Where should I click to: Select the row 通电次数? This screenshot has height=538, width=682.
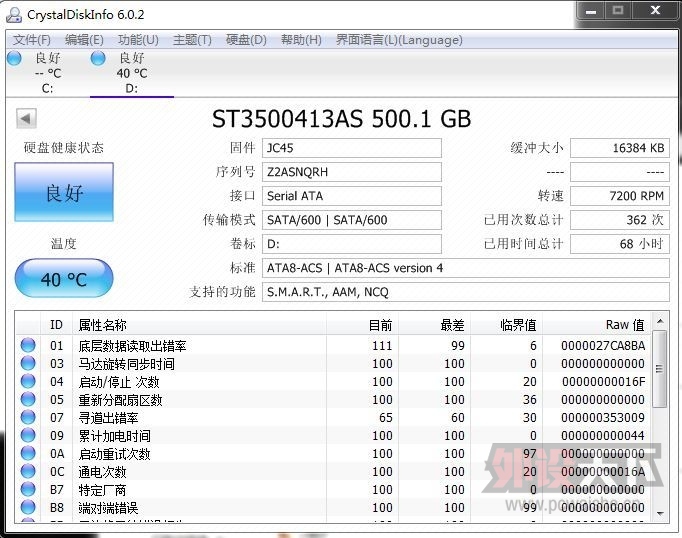pyautogui.click(x=334, y=471)
